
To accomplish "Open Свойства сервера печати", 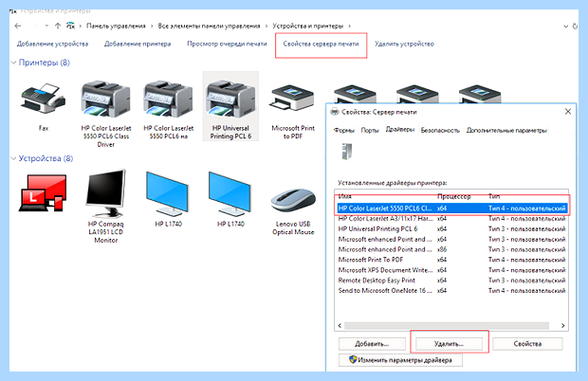I will (x=321, y=44).
